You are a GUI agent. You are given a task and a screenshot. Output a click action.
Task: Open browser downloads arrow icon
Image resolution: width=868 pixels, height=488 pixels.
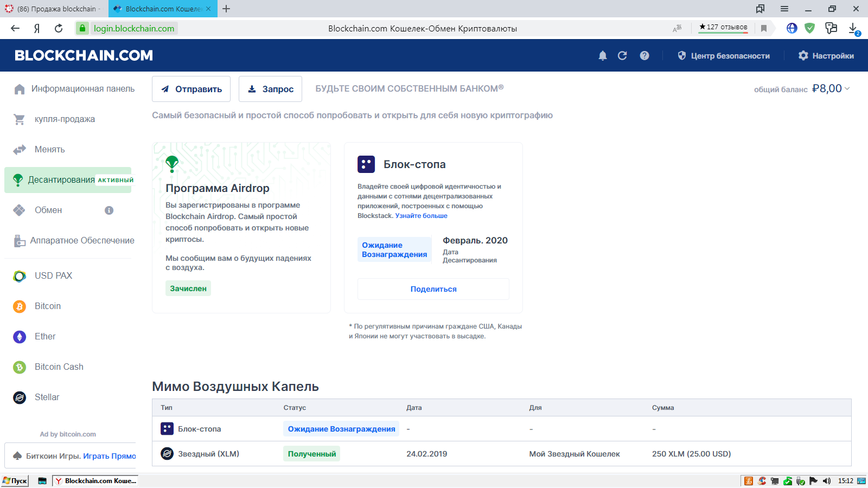[853, 29]
